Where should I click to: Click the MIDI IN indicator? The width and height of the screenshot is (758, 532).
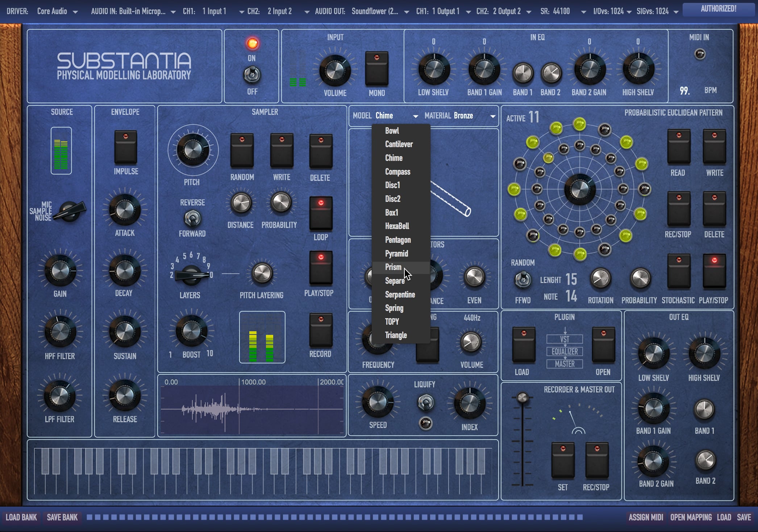[700, 54]
